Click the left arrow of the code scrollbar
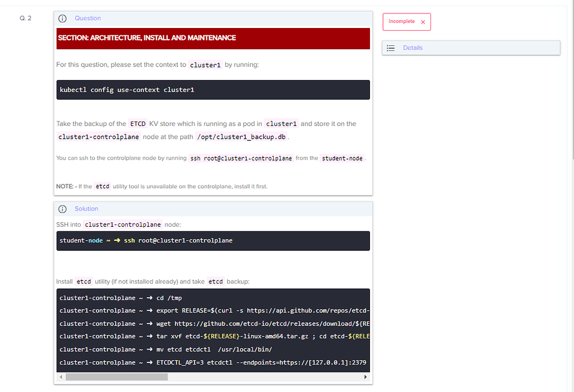The width and height of the screenshot is (574, 392). click(x=61, y=377)
